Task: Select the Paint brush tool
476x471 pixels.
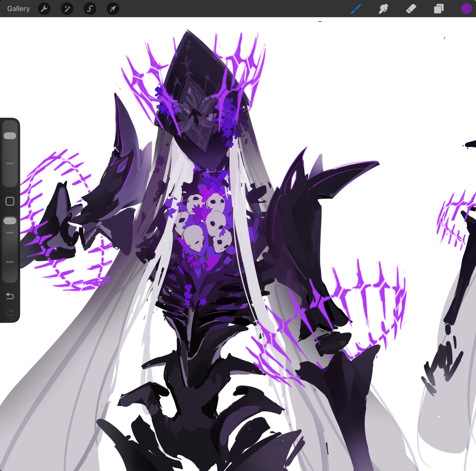Action: coord(356,9)
